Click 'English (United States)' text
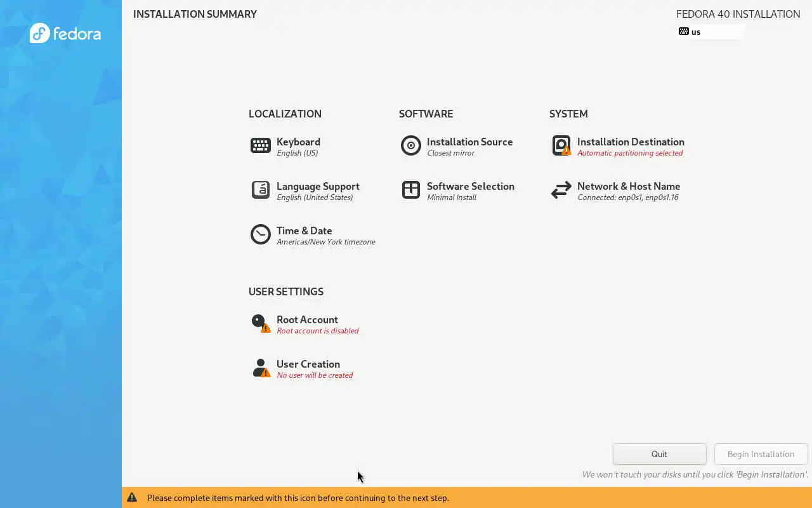The height and width of the screenshot is (508, 812). click(315, 197)
